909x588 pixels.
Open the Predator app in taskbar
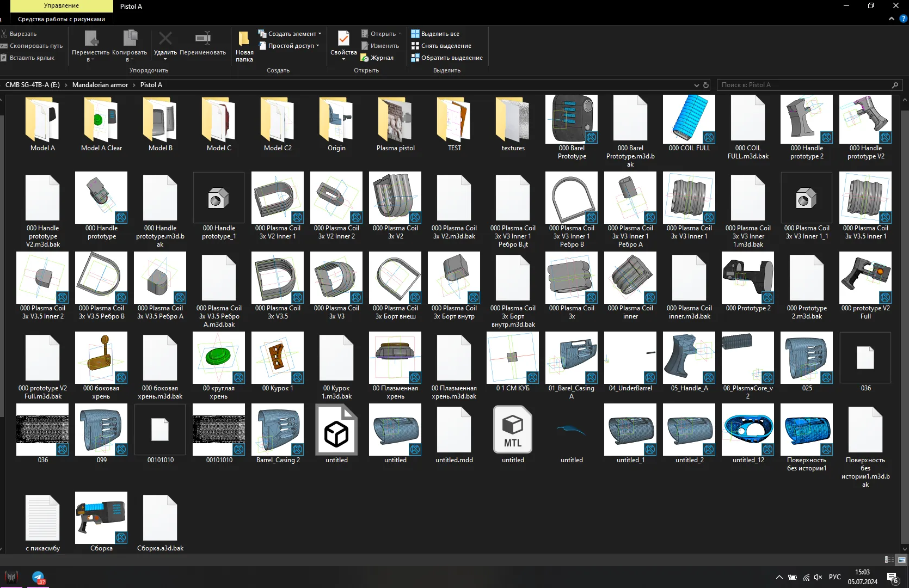(11, 577)
